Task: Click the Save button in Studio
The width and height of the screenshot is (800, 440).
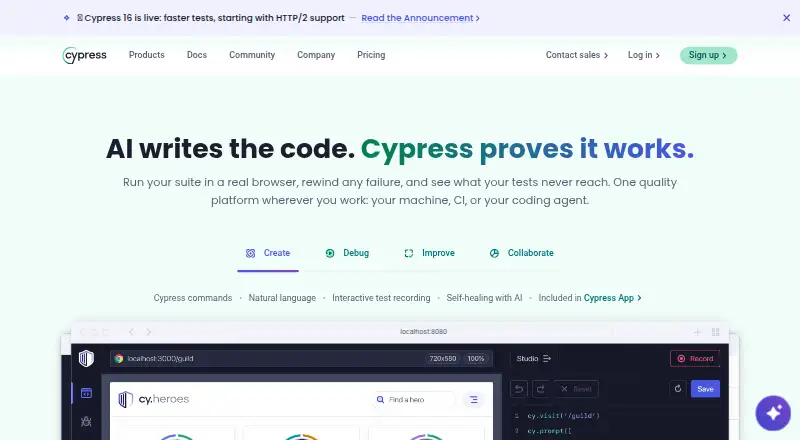Action: 705,389
